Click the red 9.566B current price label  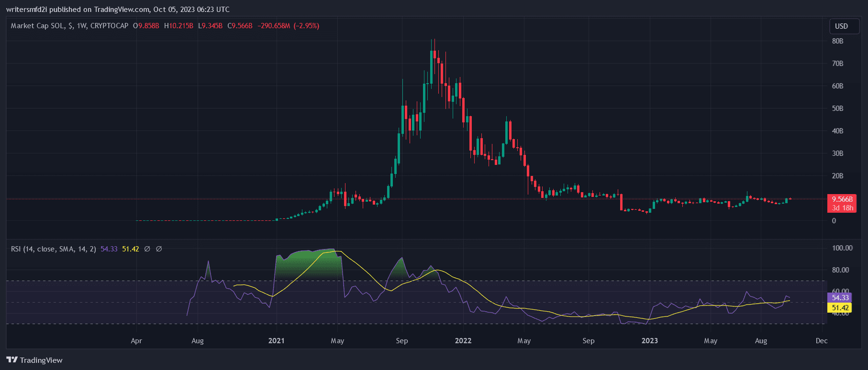(x=842, y=199)
